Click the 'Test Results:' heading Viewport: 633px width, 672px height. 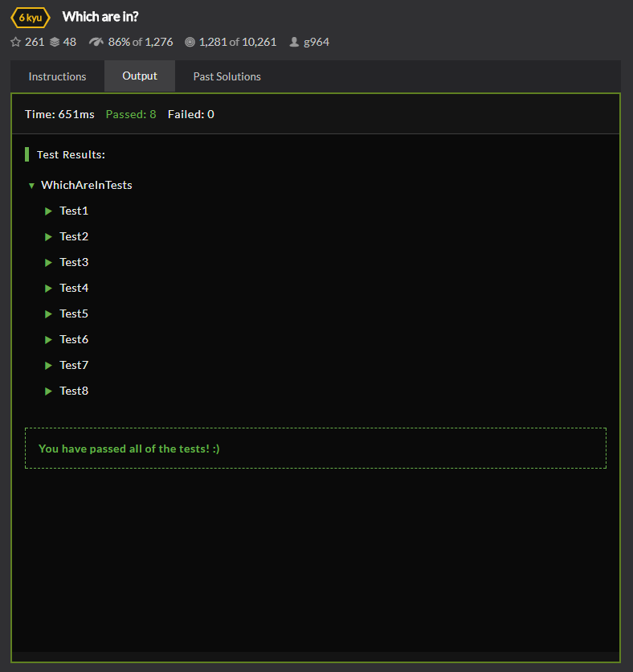click(x=71, y=154)
